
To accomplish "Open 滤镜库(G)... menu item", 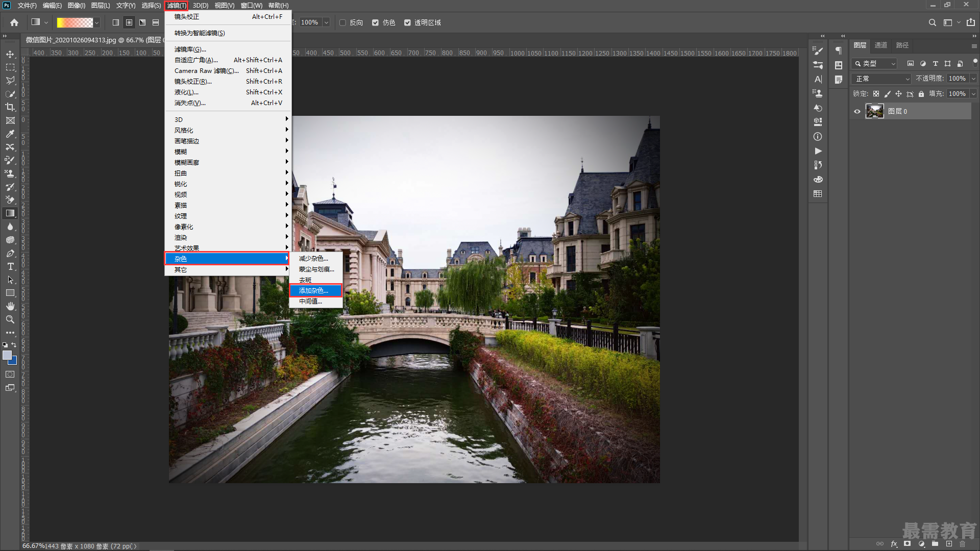I will 228,49.
